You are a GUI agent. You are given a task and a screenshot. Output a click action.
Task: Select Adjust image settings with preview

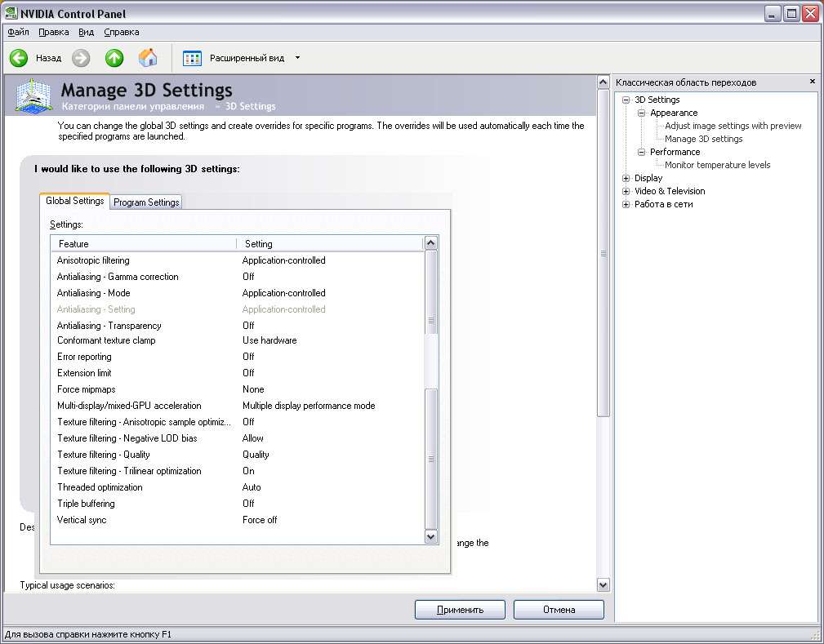[x=733, y=126]
